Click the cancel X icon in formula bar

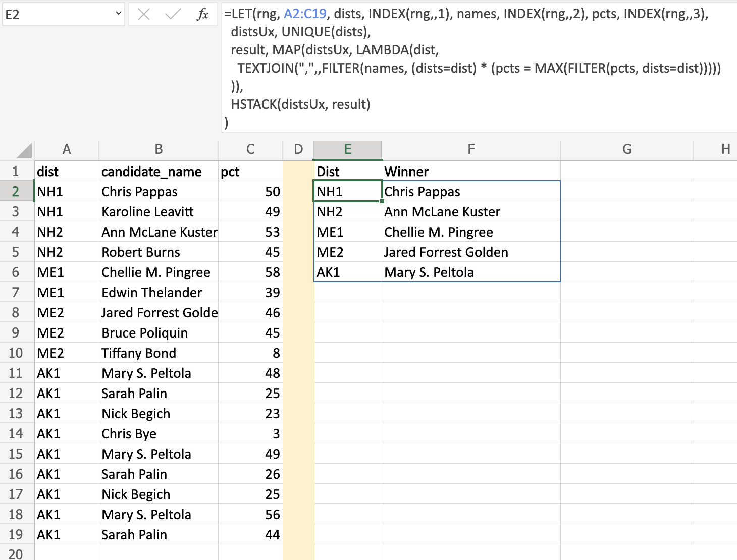[144, 14]
